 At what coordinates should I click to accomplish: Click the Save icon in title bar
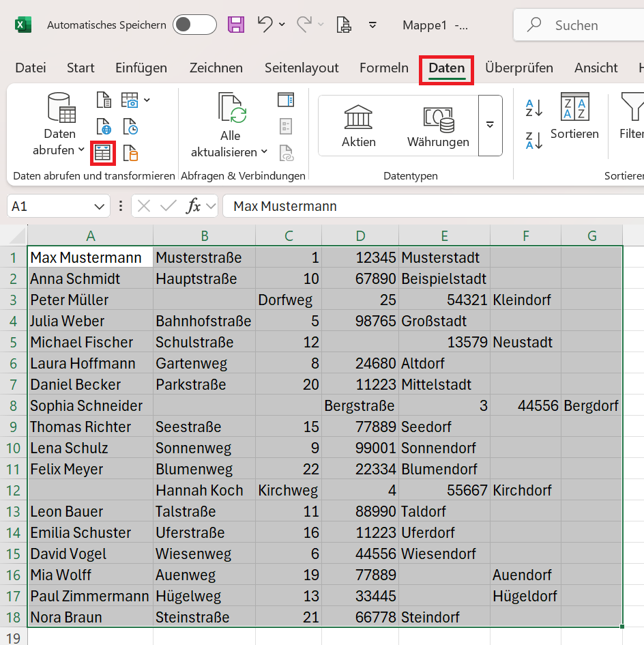(236, 25)
